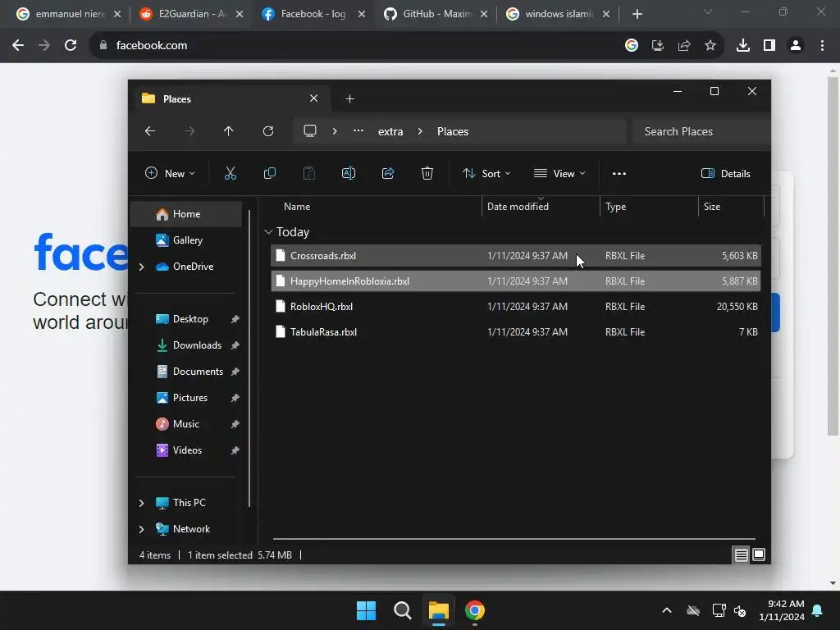This screenshot has width=840, height=630.
Task: Reload the Facebook page in Chrome
Action: (71, 46)
